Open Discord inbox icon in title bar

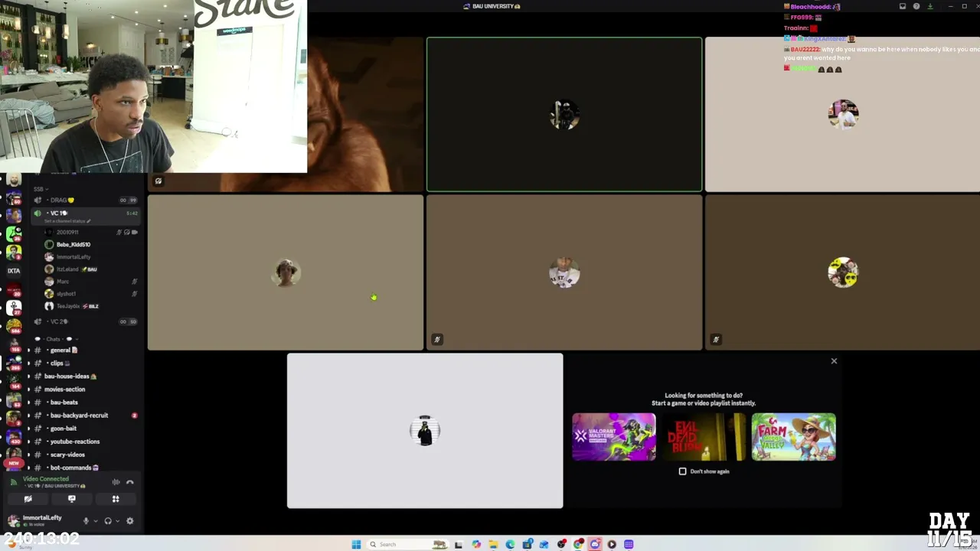[x=903, y=6]
